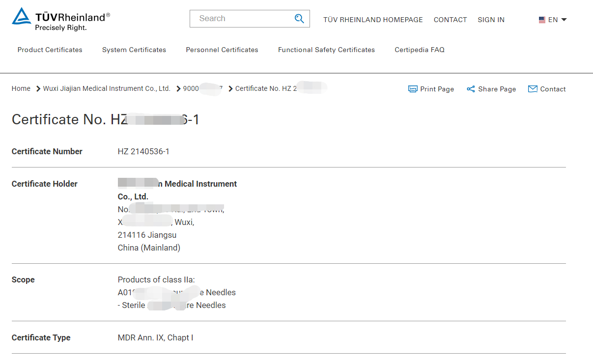The width and height of the screenshot is (593, 364).
Task: Open System Certificates menu
Action: [x=134, y=50]
